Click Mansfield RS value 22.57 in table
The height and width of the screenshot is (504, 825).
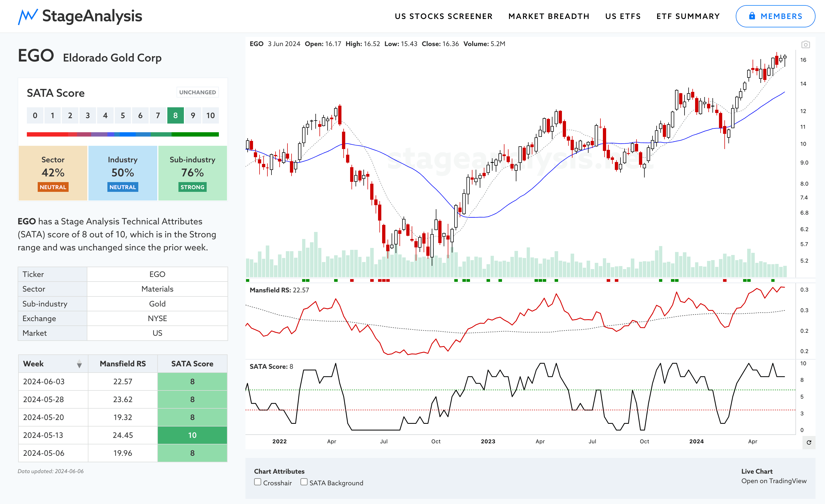coord(123,382)
